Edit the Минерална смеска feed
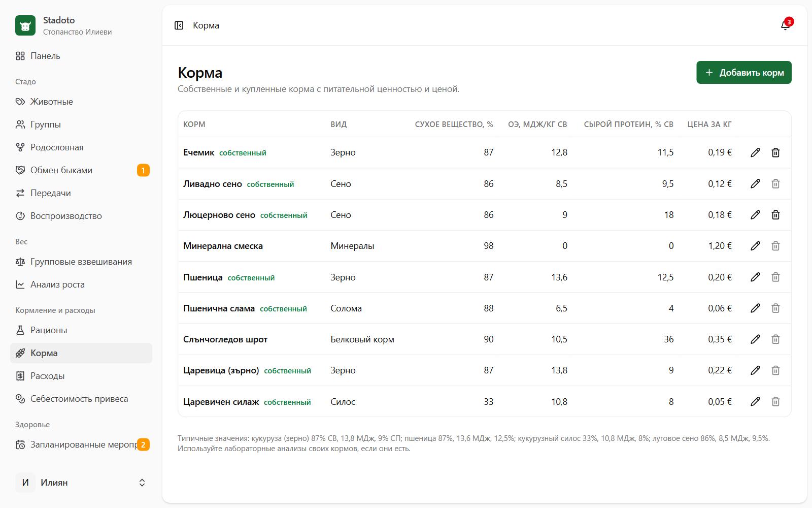This screenshot has width=812, height=508. pyautogui.click(x=755, y=246)
